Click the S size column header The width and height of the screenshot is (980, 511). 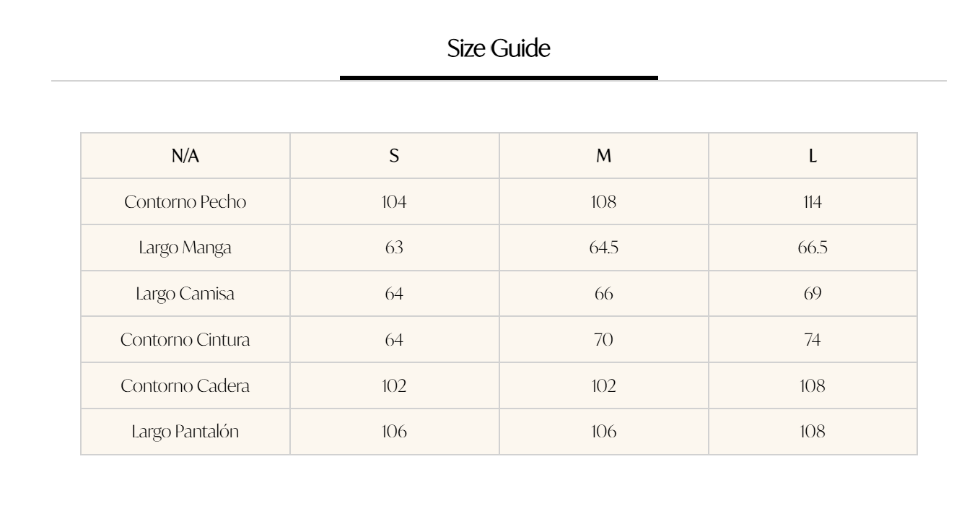click(x=394, y=156)
